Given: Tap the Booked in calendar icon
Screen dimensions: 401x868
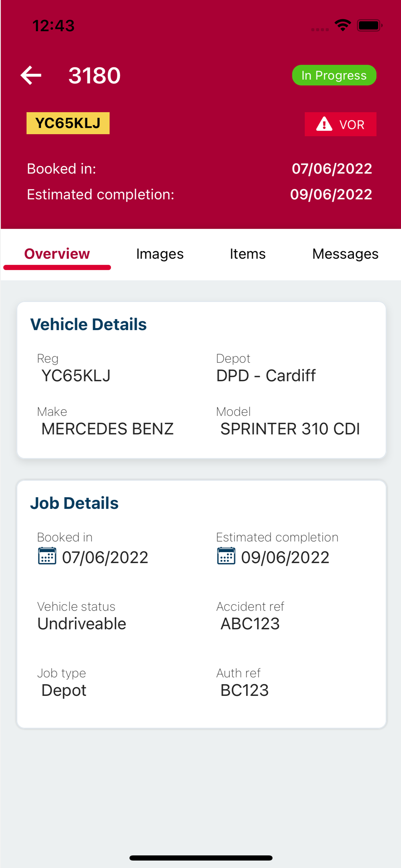Looking at the screenshot, I should (x=47, y=556).
